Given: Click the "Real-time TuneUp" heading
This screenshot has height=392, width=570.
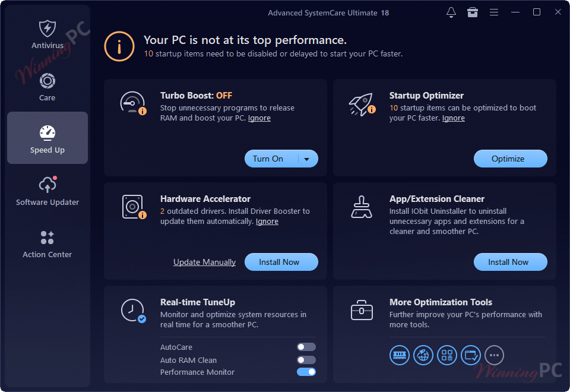Looking at the screenshot, I should [198, 302].
